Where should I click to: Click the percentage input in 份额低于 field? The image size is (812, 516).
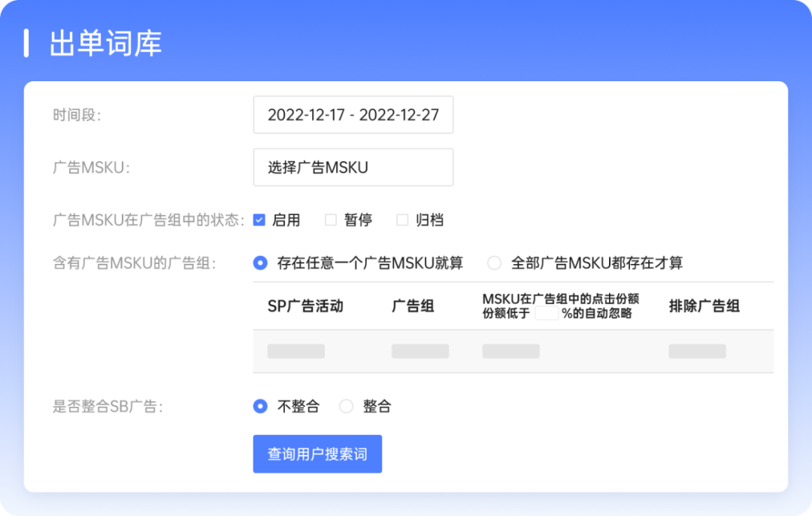tap(547, 315)
